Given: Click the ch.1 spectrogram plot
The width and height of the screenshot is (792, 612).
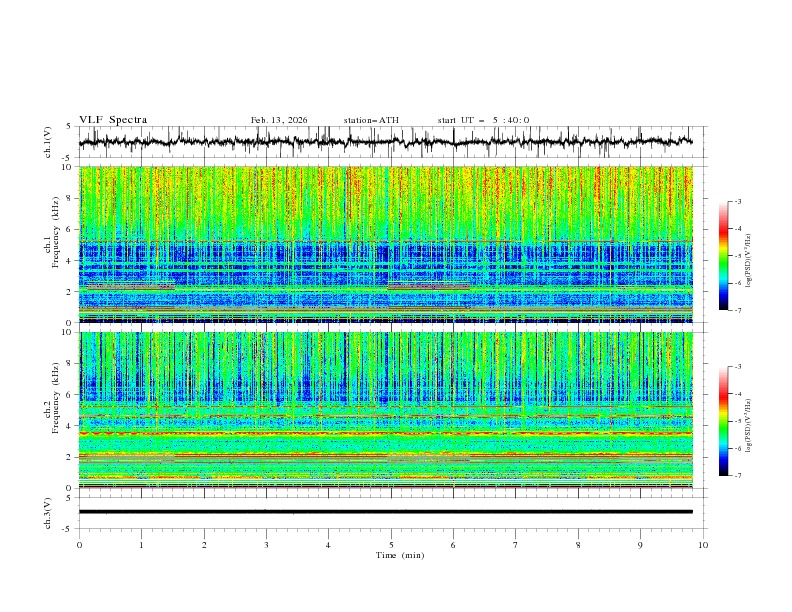Looking at the screenshot, I should tap(385, 244).
